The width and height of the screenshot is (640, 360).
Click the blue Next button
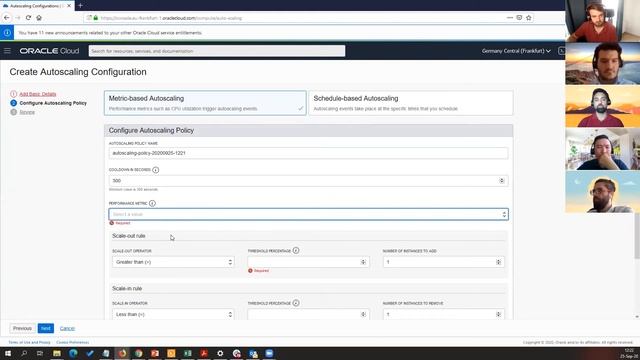[46, 328]
